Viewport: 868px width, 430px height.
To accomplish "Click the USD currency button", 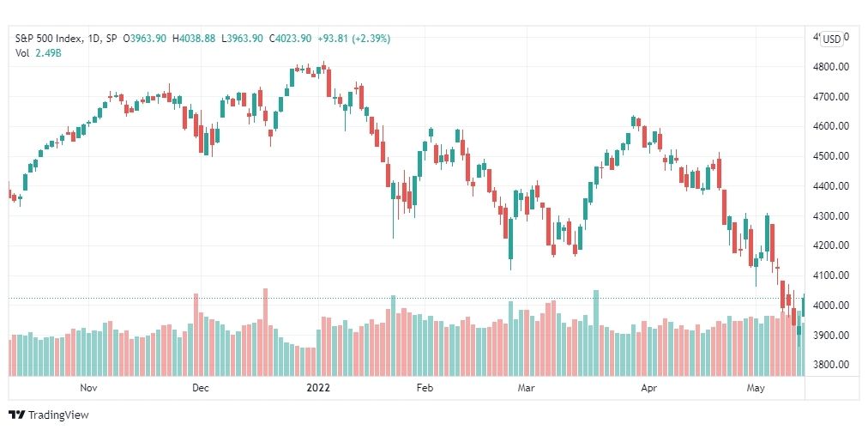I will [x=831, y=39].
